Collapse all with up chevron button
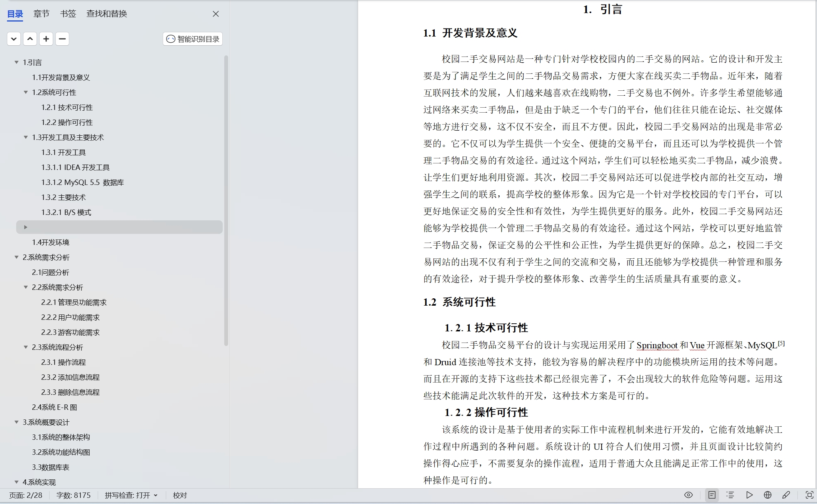The image size is (817, 504). 30,39
